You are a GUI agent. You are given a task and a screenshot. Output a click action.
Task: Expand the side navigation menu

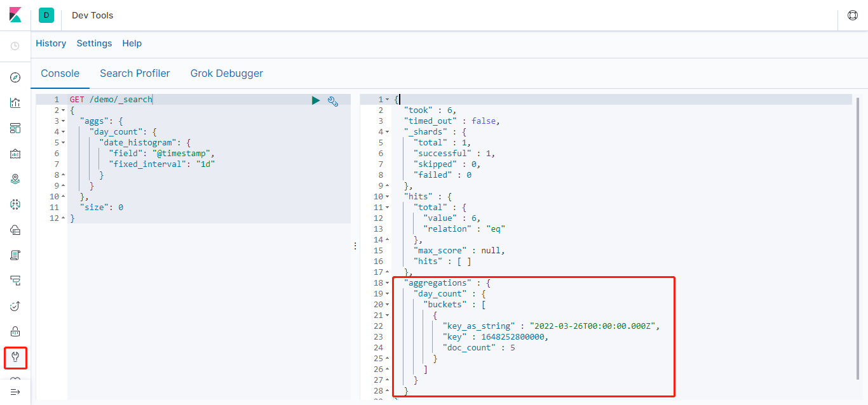(x=15, y=392)
